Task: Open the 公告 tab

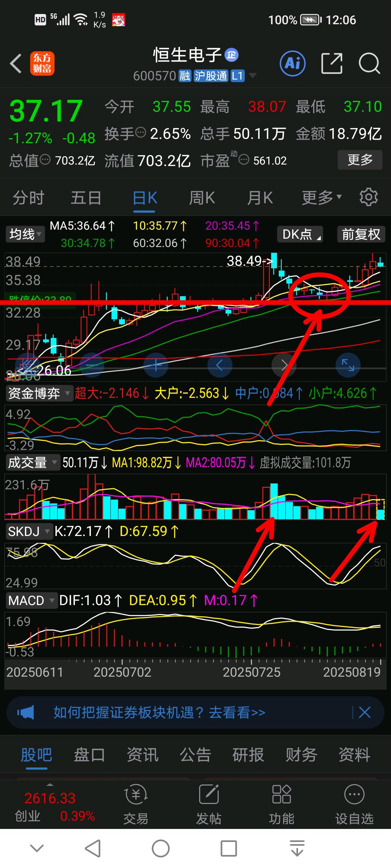Action: (195, 755)
